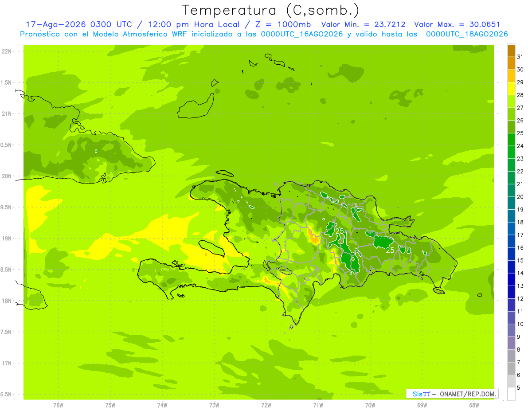Click the '19N' latitude axis label
The image size is (532, 411).
tap(7, 239)
